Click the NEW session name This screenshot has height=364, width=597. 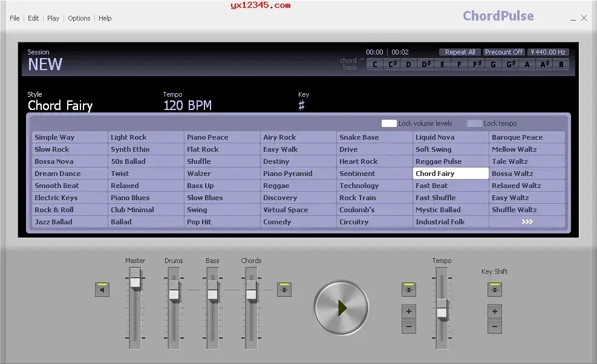pos(45,64)
